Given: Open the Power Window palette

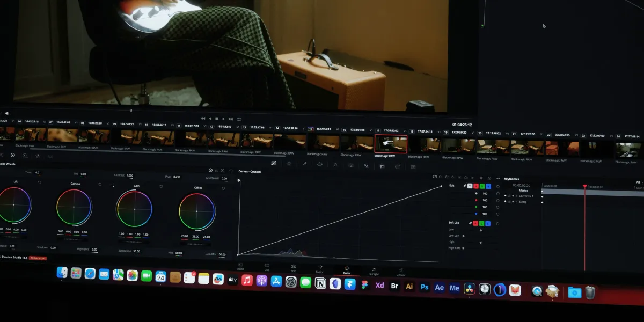Looking at the screenshot, I should pyautogui.click(x=320, y=164).
